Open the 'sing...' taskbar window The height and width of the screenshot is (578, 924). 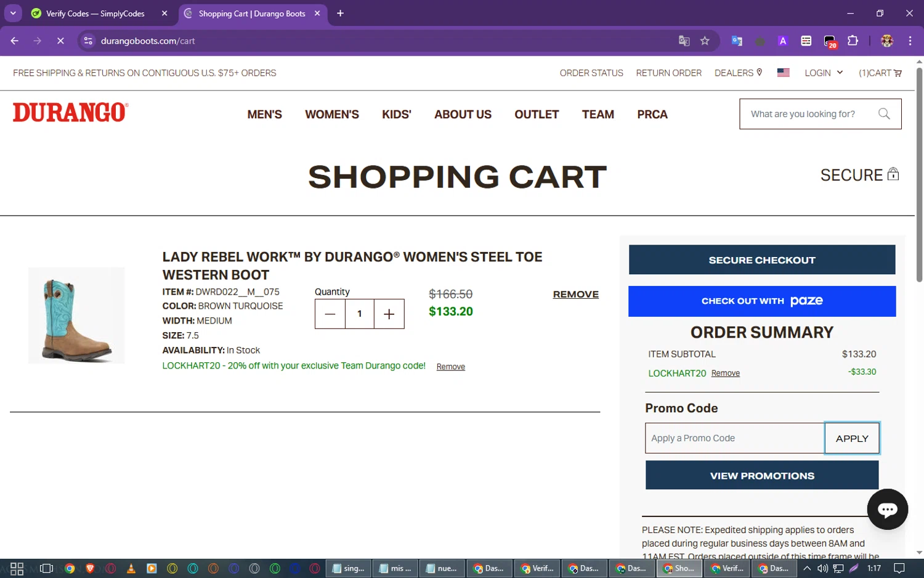(349, 568)
